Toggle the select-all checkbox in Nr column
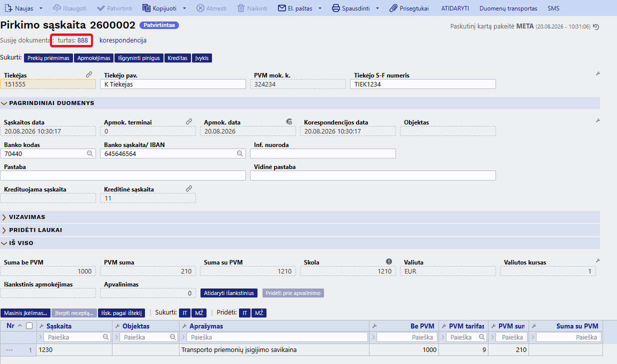 tap(29, 326)
